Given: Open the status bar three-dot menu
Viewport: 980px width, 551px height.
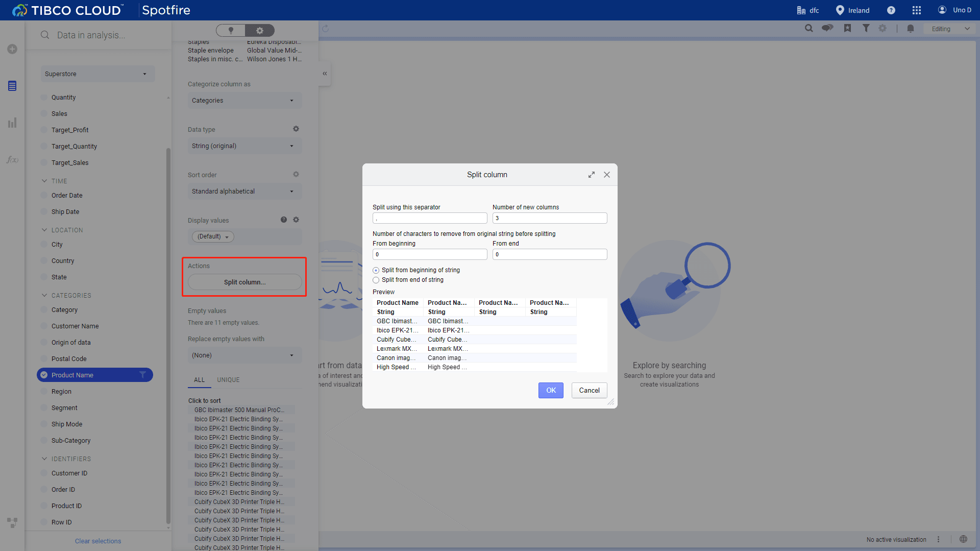Looking at the screenshot, I should click(938, 539).
